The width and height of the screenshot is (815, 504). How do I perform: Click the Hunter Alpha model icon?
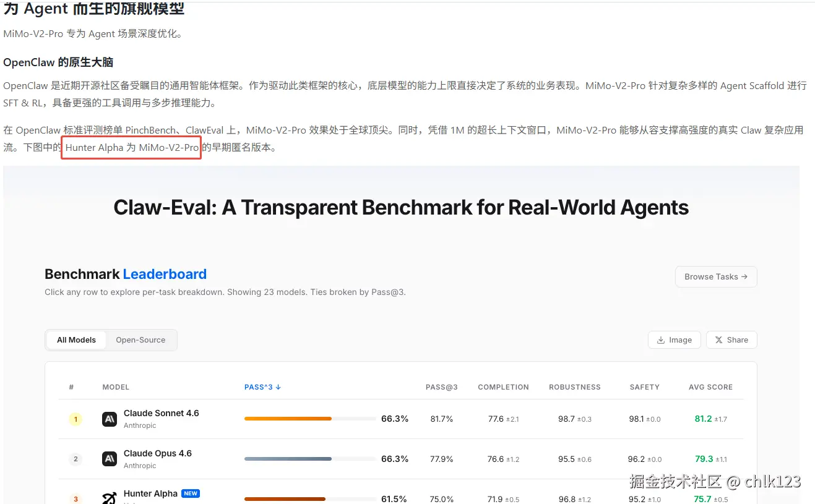tap(110, 498)
